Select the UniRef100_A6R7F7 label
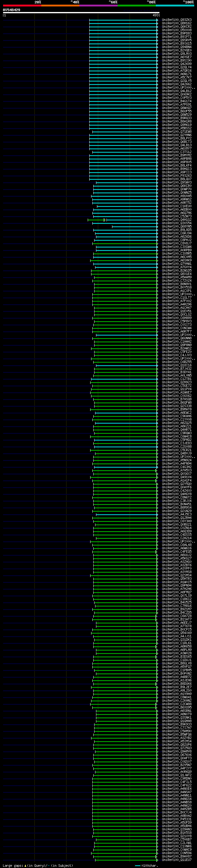The image size is (197, 868). 177,332
